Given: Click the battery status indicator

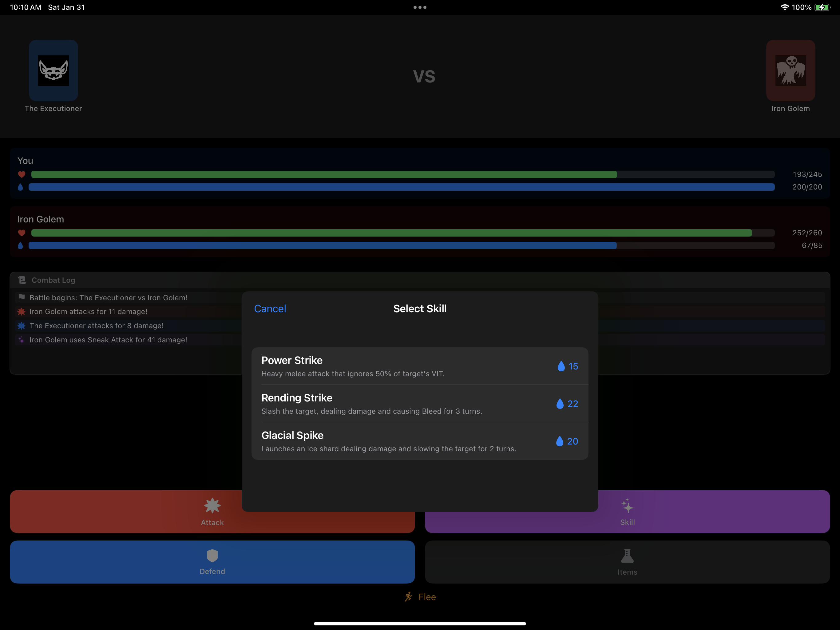Looking at the screenshot, I should pyautogui.click(x=822, y=7).
